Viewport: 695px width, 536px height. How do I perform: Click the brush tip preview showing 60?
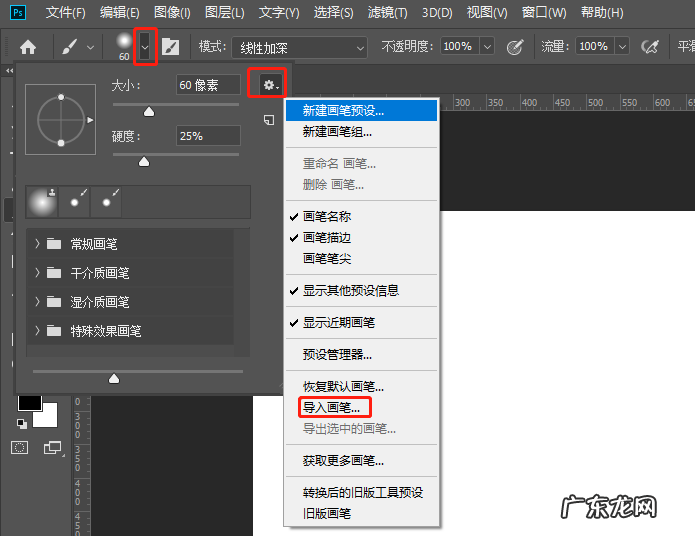pos(124,46)
